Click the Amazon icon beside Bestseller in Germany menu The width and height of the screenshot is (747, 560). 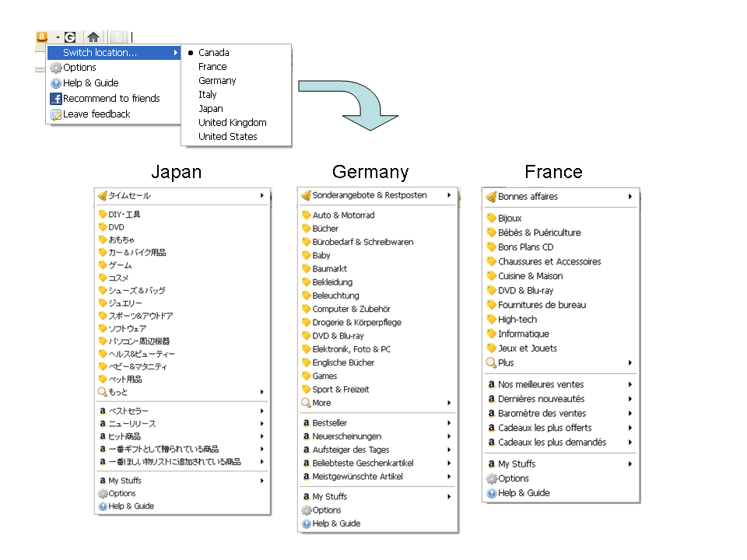(x=306, y=423)
